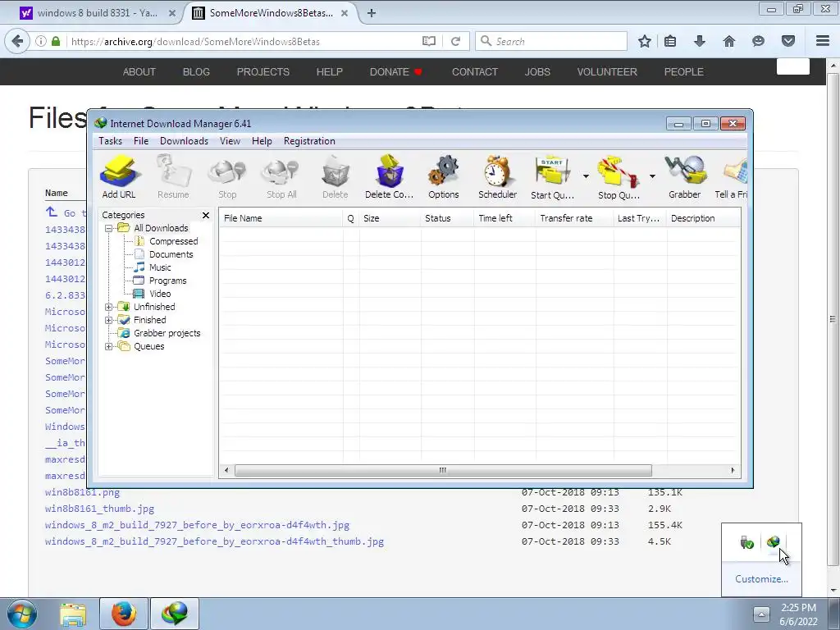The width and height of the screenshot is (840, 630).
Task: Open the Scheduler clock icon
Action: 498,177
